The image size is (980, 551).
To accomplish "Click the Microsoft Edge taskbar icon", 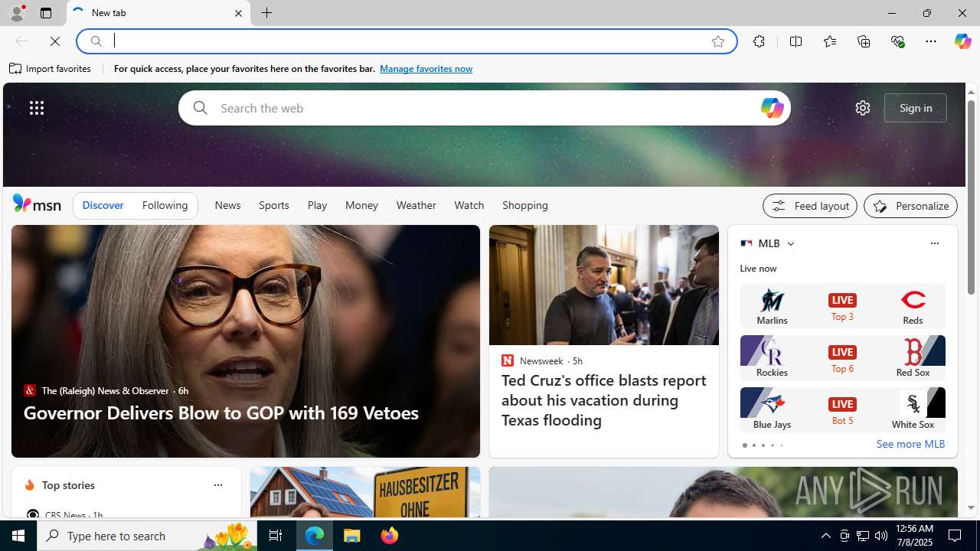I will pos(315,536).
